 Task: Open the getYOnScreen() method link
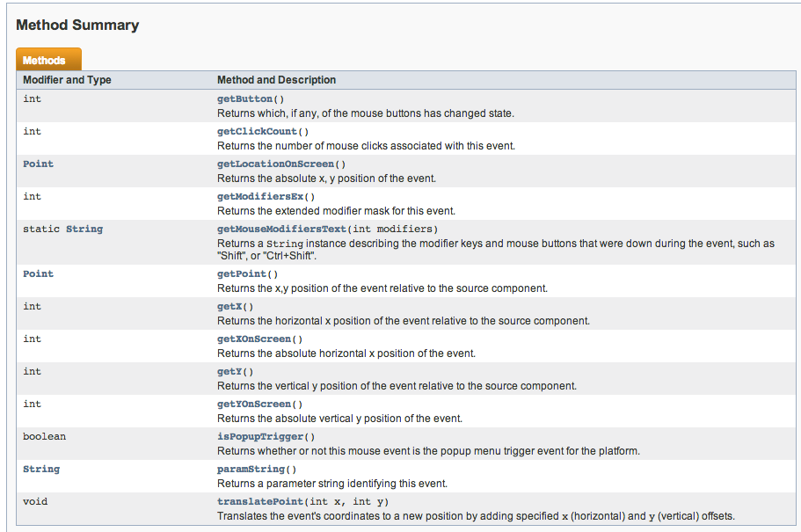257,404
